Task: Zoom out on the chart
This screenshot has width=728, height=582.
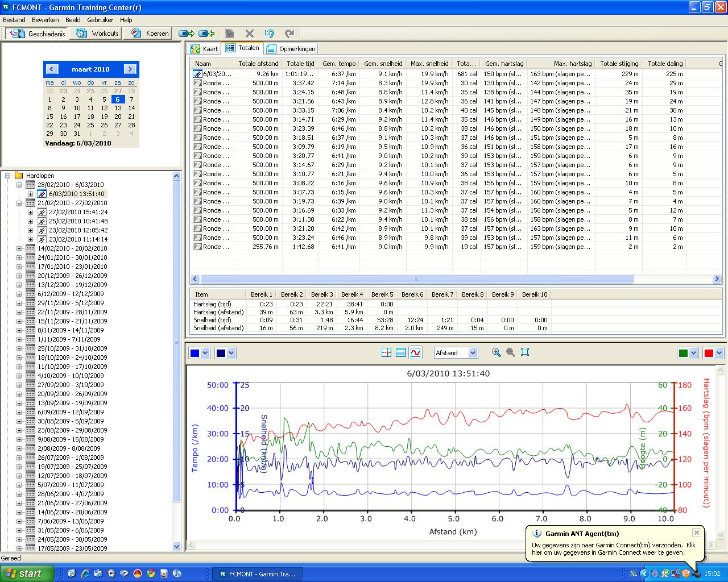Action: (511, 352)
